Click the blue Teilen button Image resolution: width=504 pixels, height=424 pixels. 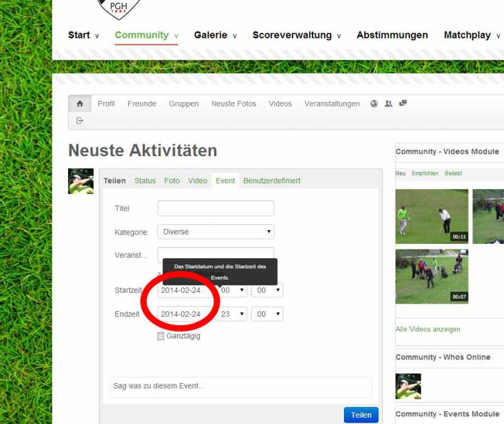[361, 415]
